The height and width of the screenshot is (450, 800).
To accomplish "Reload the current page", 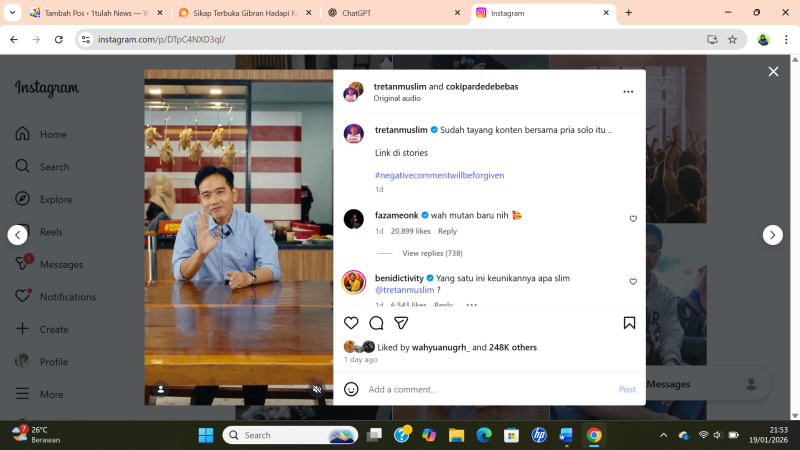I will (59, 39).
